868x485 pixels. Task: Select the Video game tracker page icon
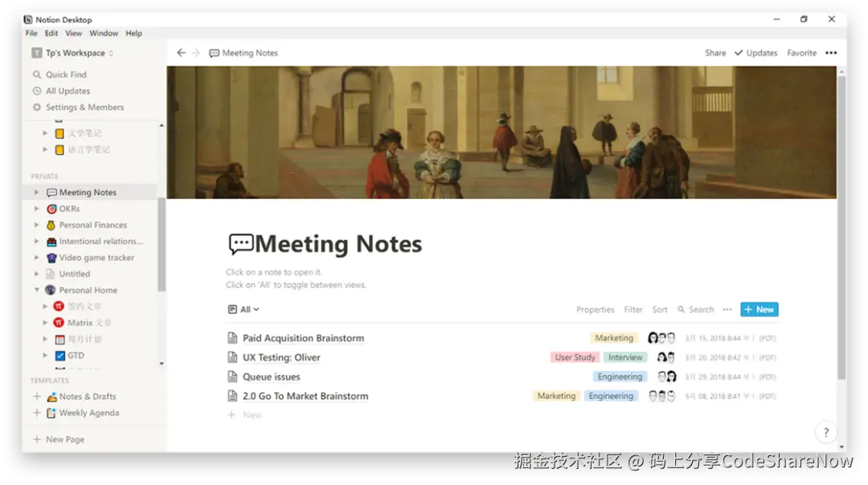click(51, 258)
